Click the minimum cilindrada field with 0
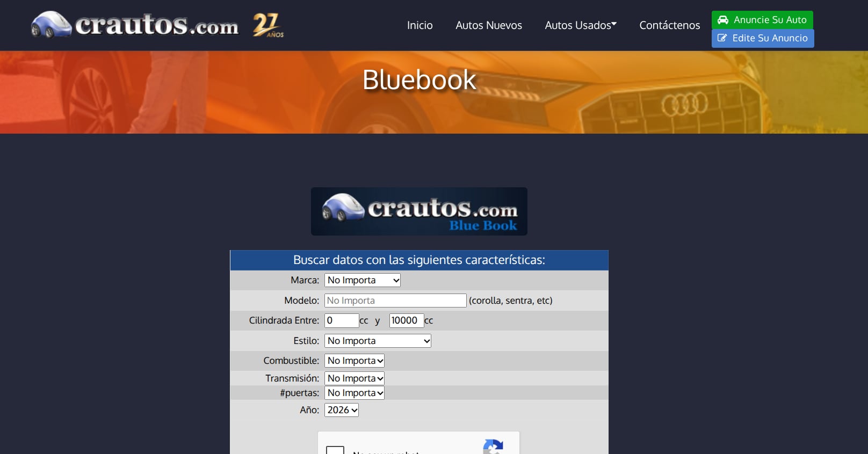Screen dimensions: 868x454 tap(342, 320)
